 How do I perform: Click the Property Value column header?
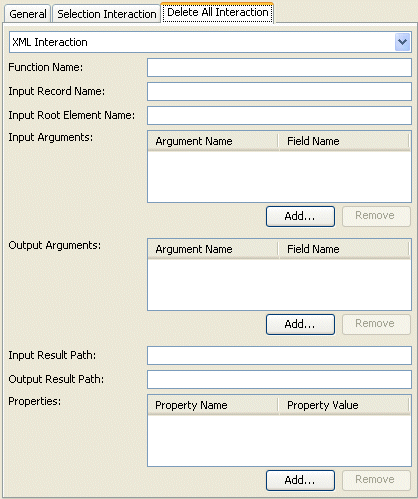pyautogui.click(x=344, y=405)
